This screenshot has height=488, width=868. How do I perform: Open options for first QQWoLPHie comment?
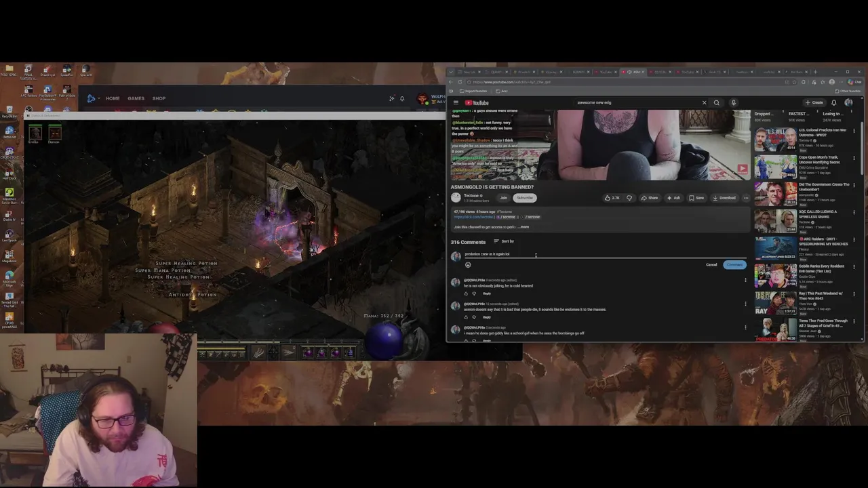pyautogui.click(x=745, y=280)
